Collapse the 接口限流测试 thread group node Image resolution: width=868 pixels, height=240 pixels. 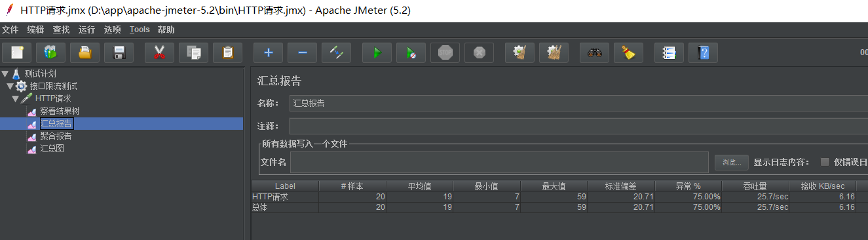point(10,86)
